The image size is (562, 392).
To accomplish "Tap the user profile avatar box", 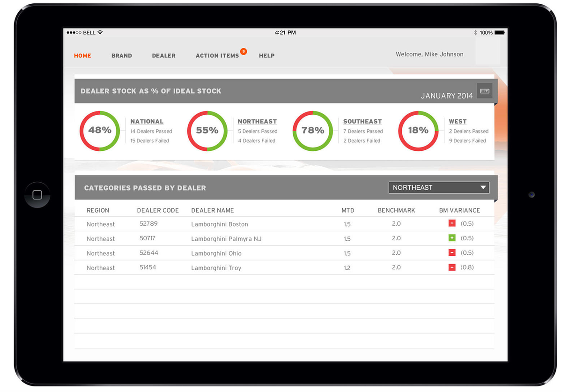I will click(488, 52).
